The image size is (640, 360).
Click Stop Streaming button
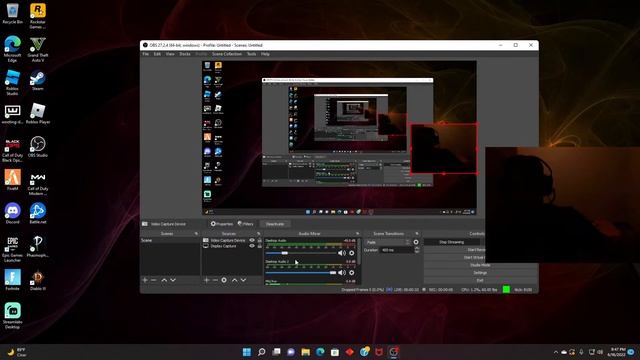tap(451, 242)
